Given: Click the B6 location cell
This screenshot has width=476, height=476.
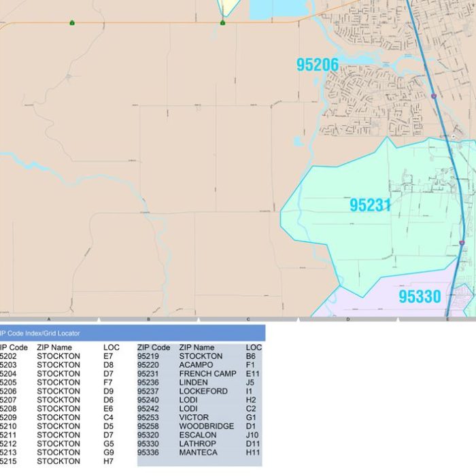Looking at the screenshot, I should coord(250,356).
